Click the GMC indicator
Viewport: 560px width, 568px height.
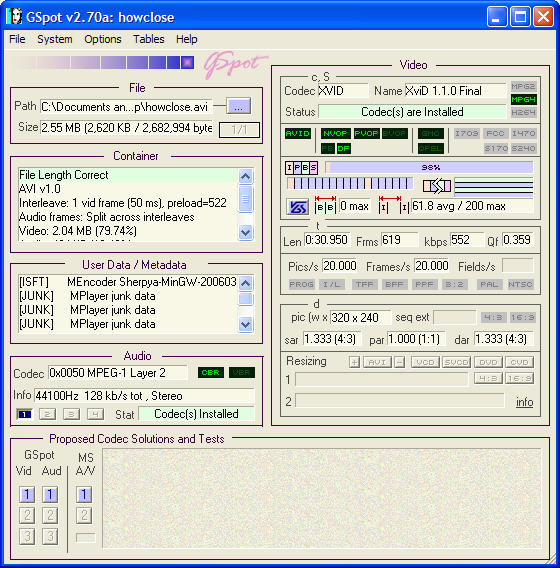[x=430, y=134]
